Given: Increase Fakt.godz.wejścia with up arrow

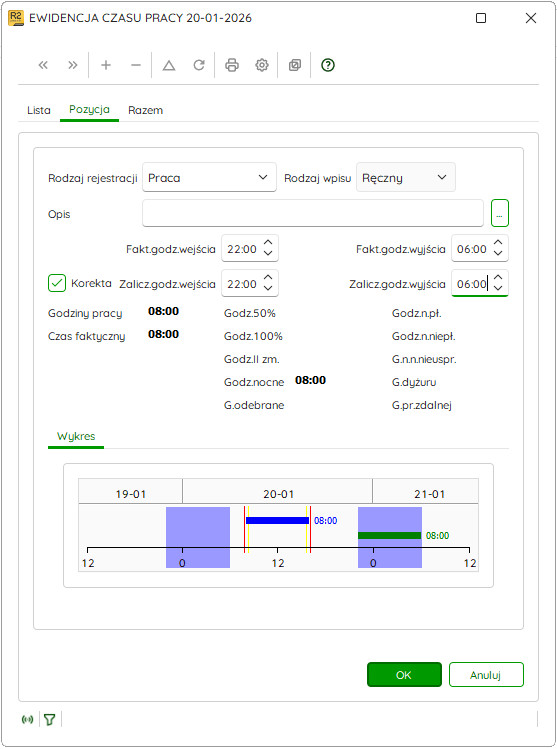Looking at the screenshot, I should [x=268, y=243].
